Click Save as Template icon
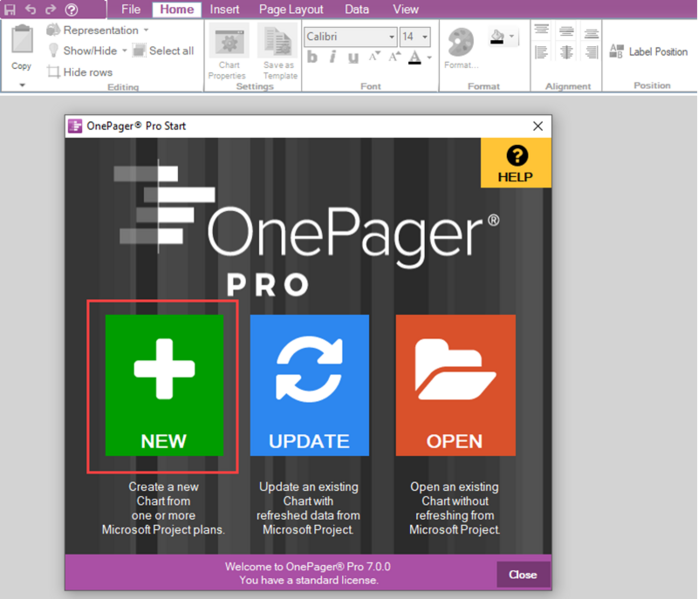This screenshot has width=698, height=599. tap(279, 53)
